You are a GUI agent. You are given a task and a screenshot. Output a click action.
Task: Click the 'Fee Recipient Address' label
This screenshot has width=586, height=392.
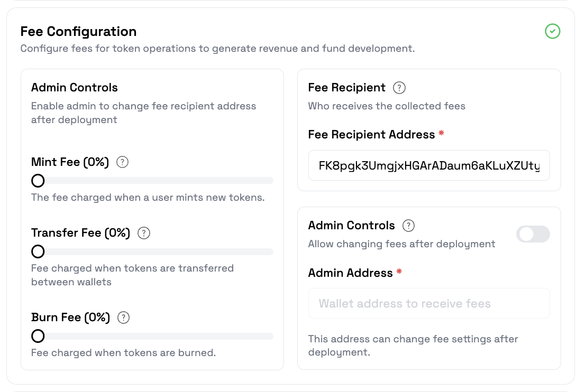[x=371, y=134]
